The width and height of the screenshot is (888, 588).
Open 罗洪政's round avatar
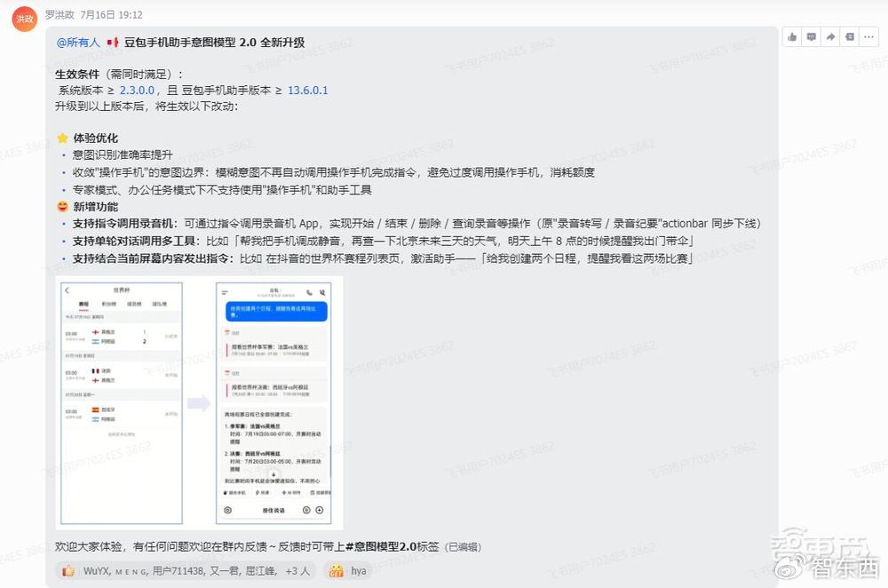[x=24, y=20]
